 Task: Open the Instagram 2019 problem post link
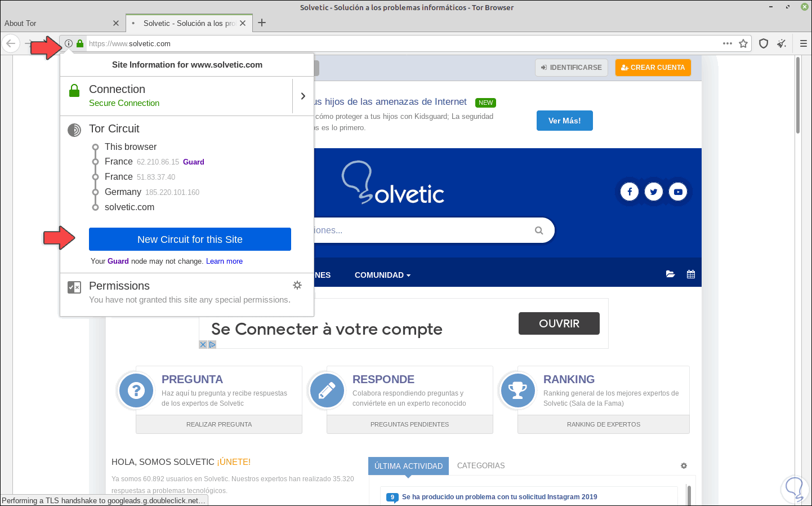click(499, 497)
